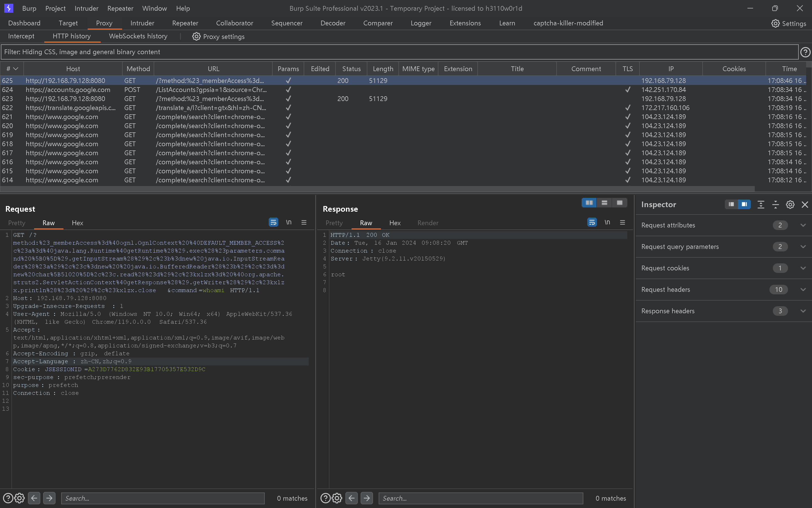Go to previous Response search match
The width and height of the screenshot is (812, 508).
click(351, 498)
